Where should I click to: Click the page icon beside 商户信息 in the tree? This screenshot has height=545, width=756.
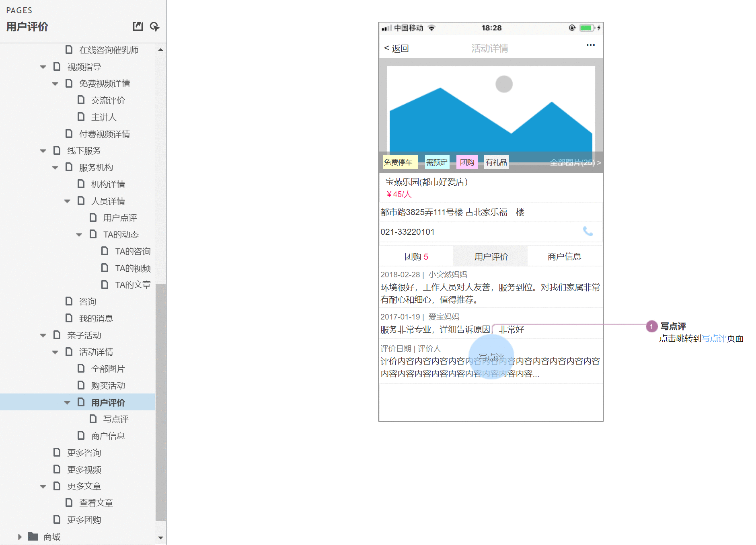tap(81, 435)
